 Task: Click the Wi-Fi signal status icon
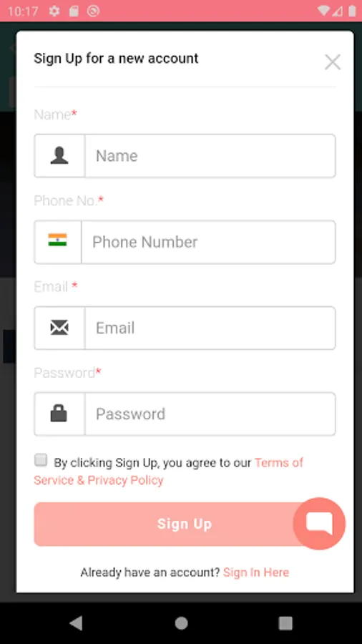pos(324,11)
